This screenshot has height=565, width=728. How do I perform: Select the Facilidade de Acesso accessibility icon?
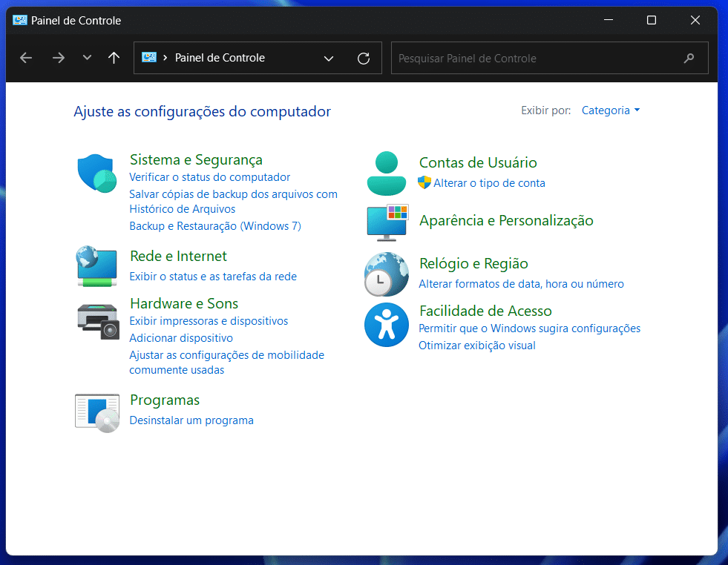(x=386, y=324)
